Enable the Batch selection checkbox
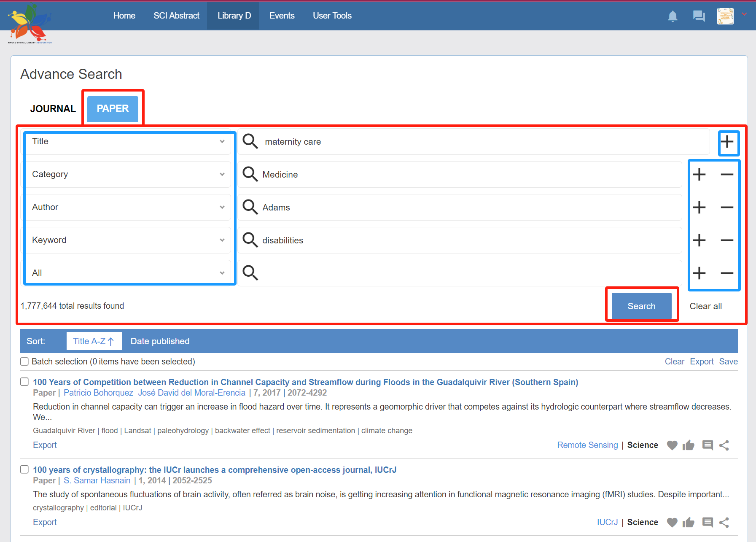Viewport: 756px width, 542px height. pos(24,361)
